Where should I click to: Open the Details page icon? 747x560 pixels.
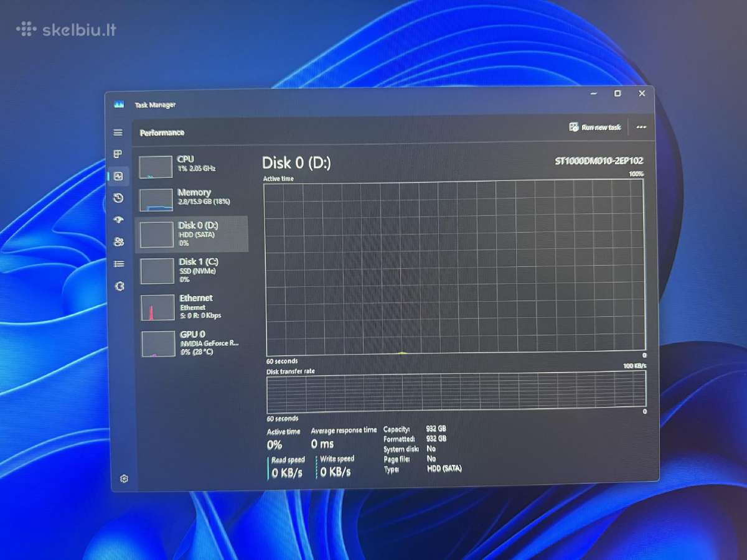[x=119, y=264]
